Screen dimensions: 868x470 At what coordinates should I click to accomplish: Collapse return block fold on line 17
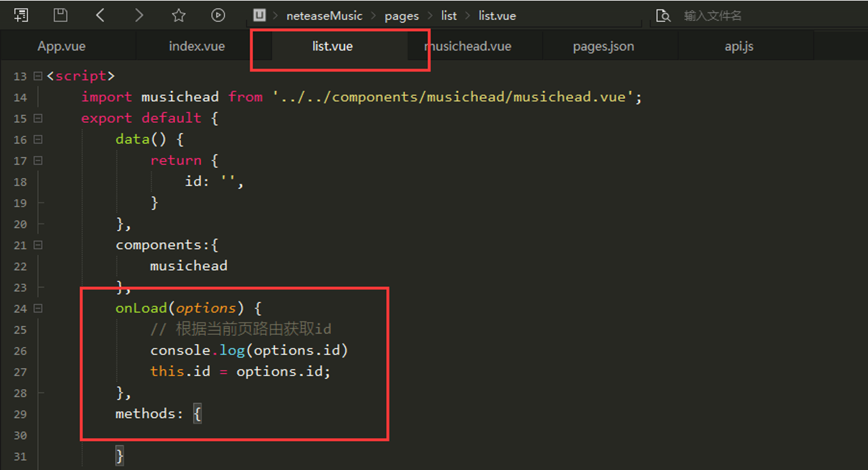click(38, 161)
